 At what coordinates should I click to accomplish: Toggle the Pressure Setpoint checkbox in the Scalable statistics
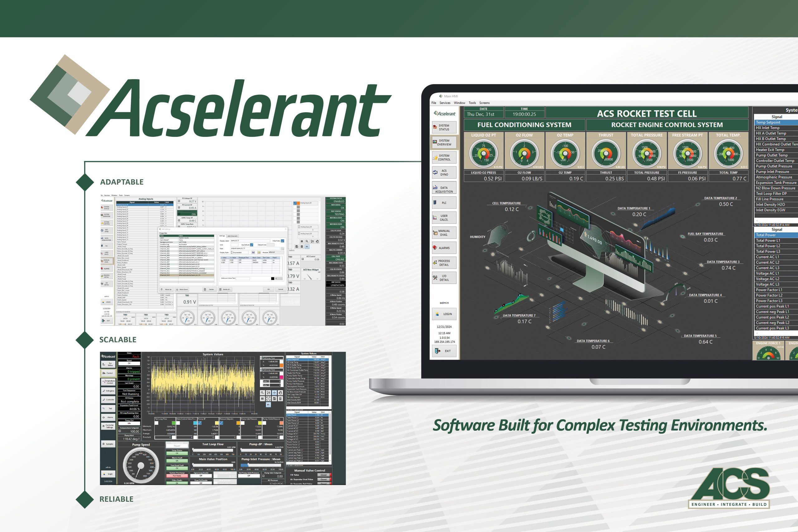(222, 423)
